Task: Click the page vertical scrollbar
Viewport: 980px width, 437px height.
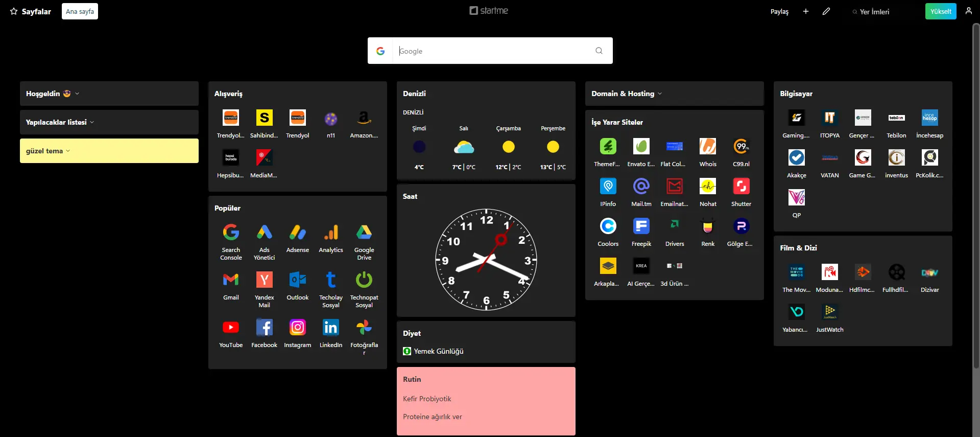Action: pyautogui.click(x=976, y=195)
